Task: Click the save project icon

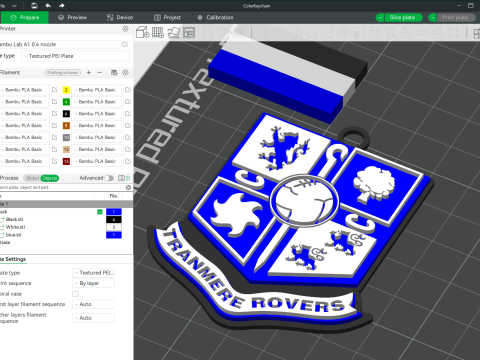Action: click(x=34, y=6)
